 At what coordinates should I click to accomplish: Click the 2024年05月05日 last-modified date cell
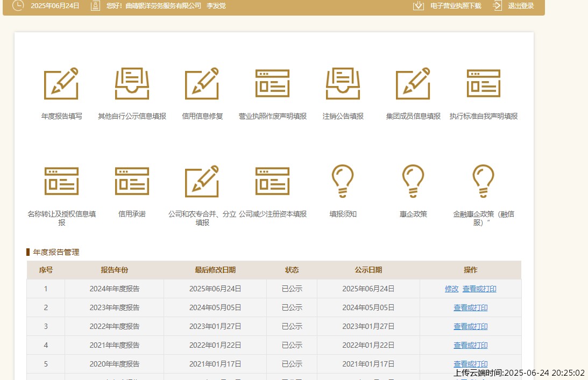[x=215, y=307]
